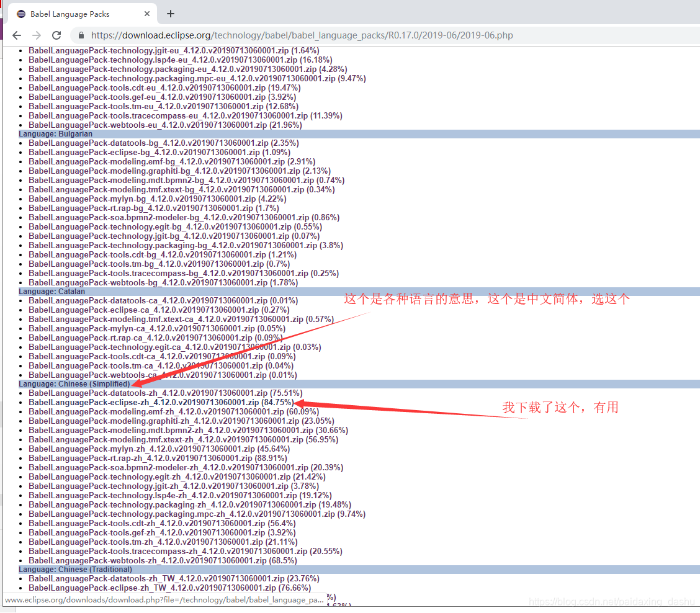Image resolution: width=700 pixels, height=613 pixels.
Task: Click the padlock site info icon
Action: (81, 35)
